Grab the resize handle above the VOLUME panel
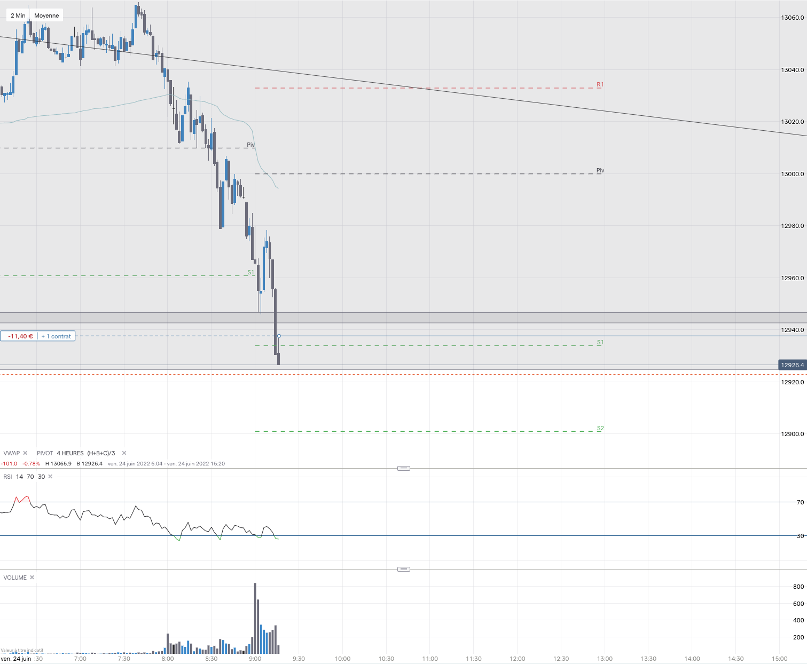 404,569
